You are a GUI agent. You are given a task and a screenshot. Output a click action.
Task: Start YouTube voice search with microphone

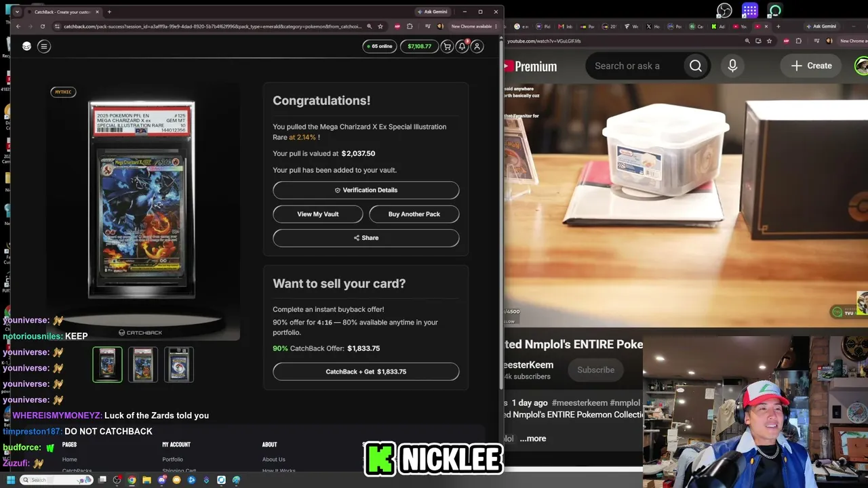(732, 66)
